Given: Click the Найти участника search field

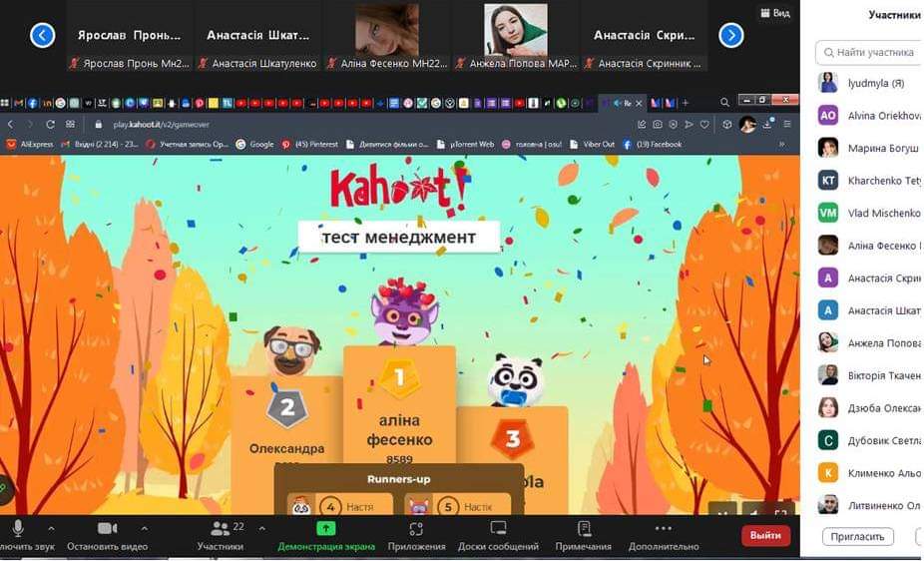Looking at the screenshot, I should [x=869, y=53].
